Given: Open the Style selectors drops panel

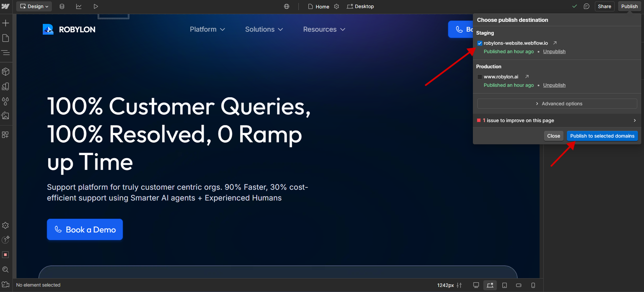Looking at the screenshot, I should click(x=6, y=101).
